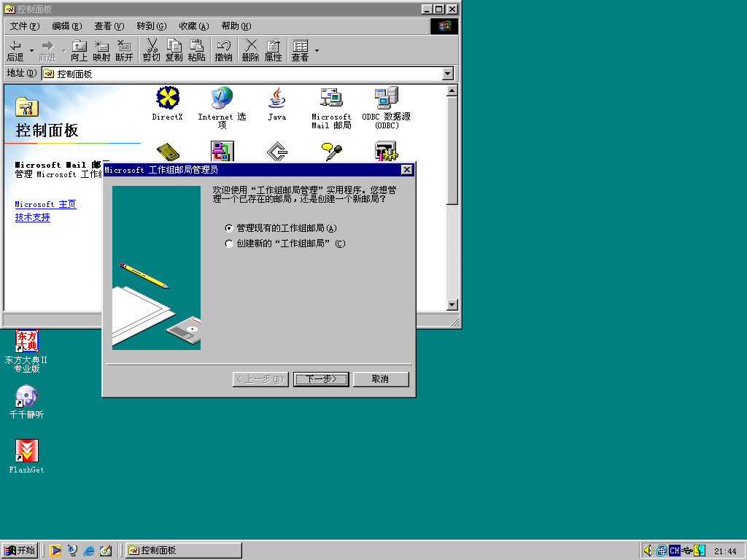Click the 向上 (up folder) toolbar icon

click(x=79, y=50)
